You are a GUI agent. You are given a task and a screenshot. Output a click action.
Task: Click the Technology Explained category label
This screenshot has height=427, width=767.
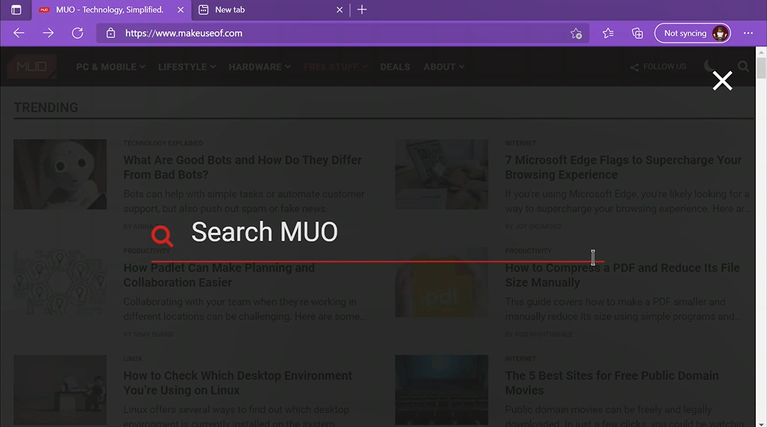point(163,143)
